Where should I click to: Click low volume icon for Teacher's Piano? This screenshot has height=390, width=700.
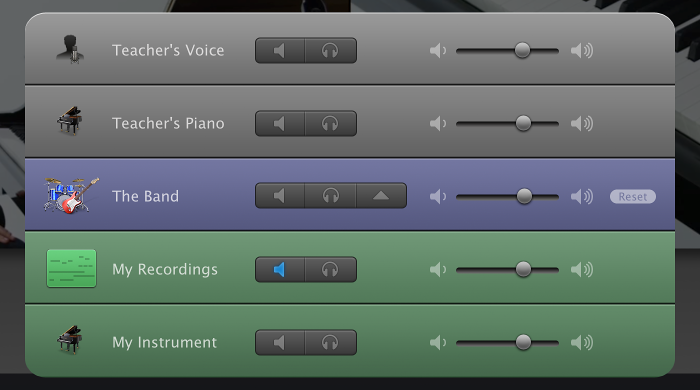pos(438,123)
